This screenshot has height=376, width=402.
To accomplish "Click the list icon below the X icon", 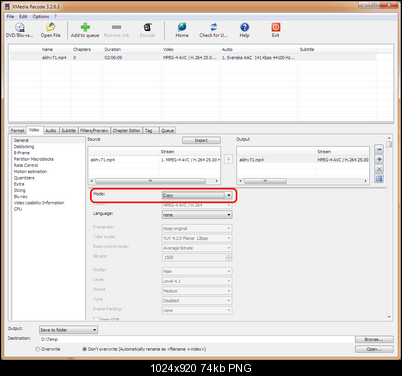I will (379, 179).
